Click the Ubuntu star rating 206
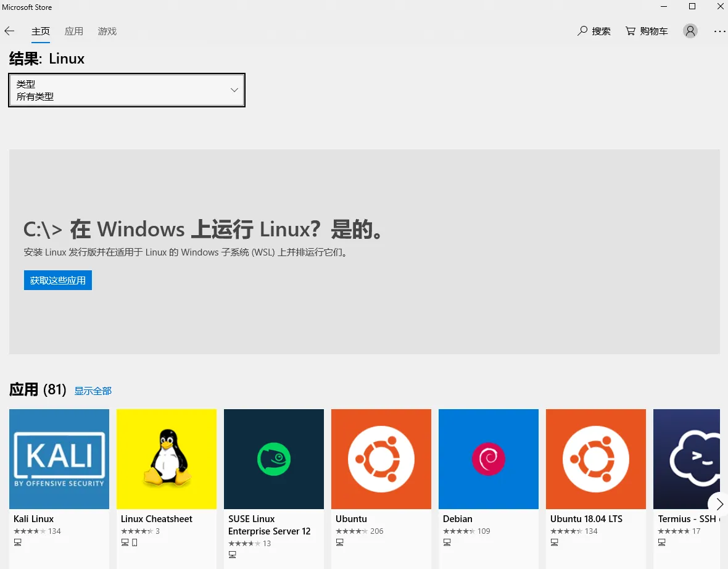 coord(359,531)
